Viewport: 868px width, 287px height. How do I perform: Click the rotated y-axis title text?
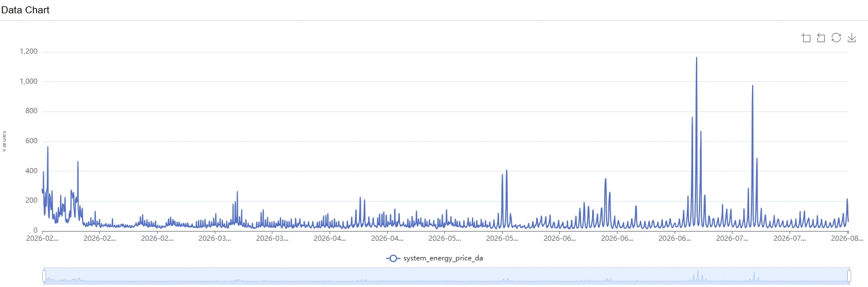pyautogui.click(x=3, y=141)
